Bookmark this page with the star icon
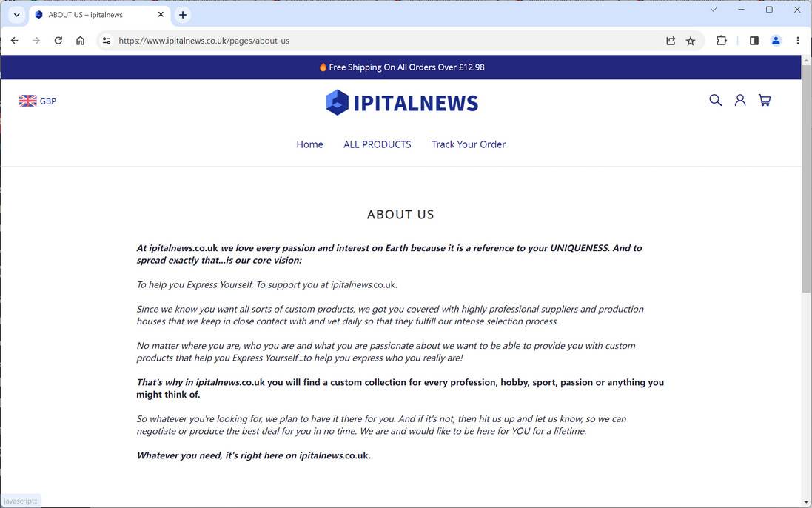Image resolution: width=812 pixels, height=508 pixels. 690,41
